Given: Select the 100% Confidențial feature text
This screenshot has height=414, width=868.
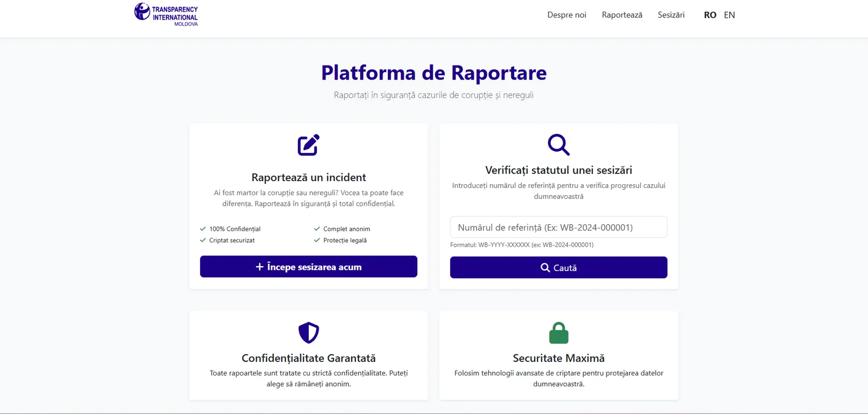Looking at the screenshot, I should click(x=235, y=229).
